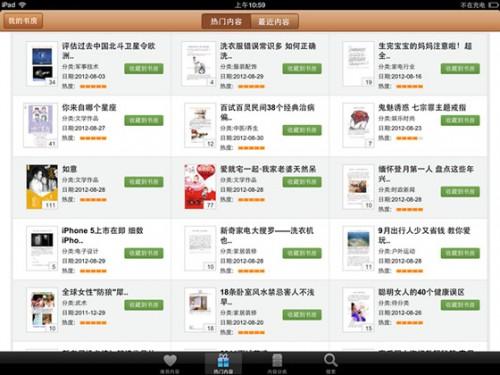Go to 我的书房 bookshelf
500x375 pixels.
pos(23,21)
